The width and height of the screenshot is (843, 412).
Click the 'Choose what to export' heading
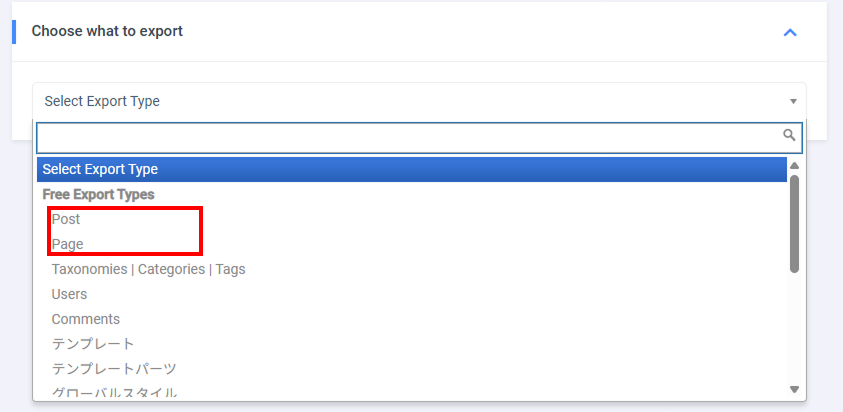click(107, 31)
